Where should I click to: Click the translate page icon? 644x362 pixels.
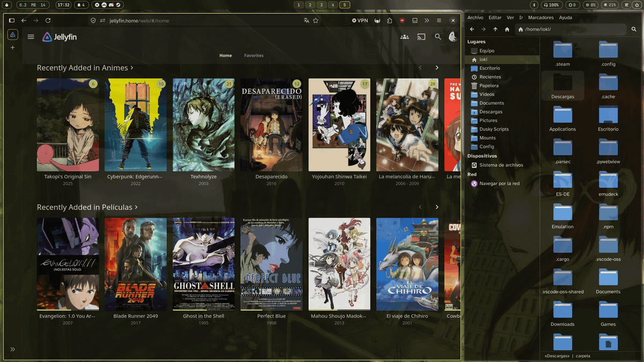[306, 20]
